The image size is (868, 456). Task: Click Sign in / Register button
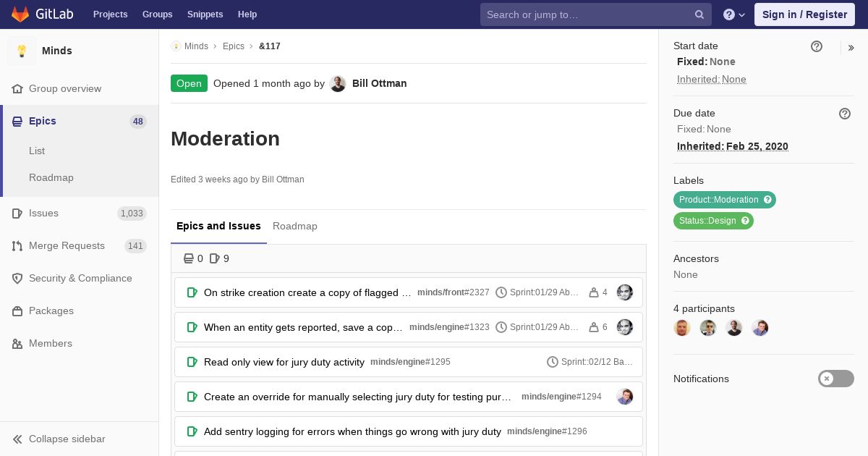tap(804, 14)
